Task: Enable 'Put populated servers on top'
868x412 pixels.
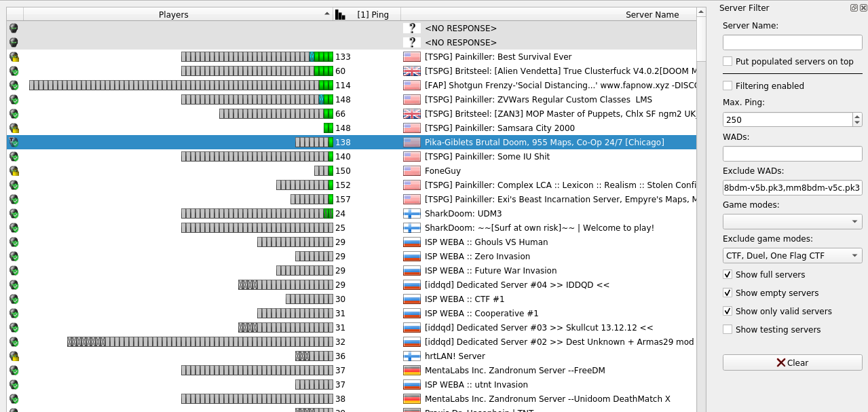Action: (x=728, y=62)
